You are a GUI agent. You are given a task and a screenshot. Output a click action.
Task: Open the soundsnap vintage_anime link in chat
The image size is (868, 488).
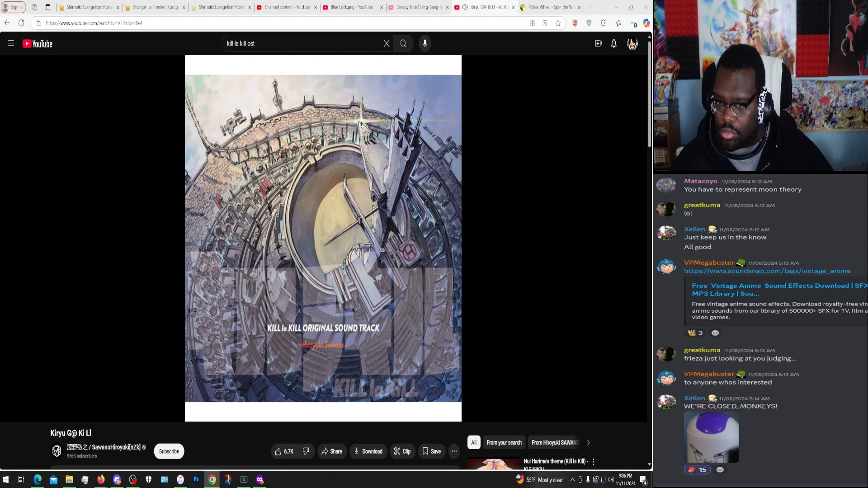767,271
